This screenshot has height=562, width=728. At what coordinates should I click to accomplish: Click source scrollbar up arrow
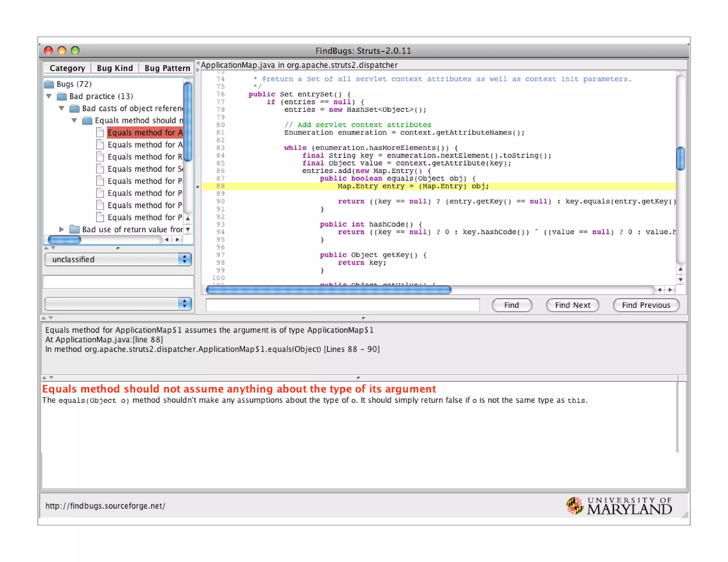[680, 269]
